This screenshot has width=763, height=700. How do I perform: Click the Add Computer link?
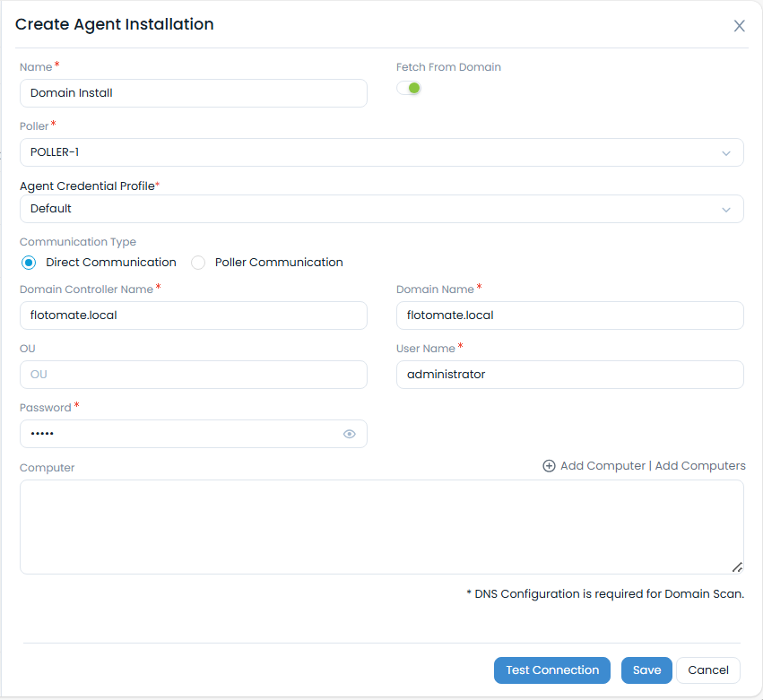(x=603, y=465)
